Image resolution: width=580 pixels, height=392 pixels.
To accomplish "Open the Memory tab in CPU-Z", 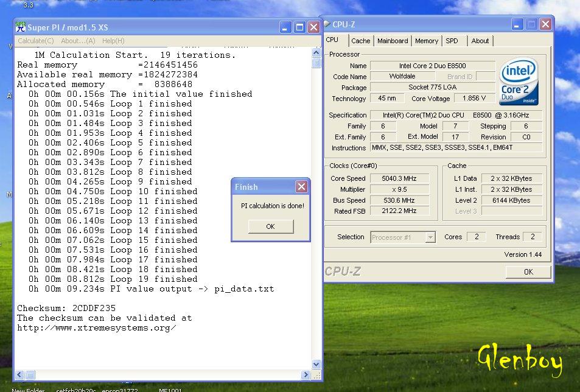I will [x=426, y=41].
